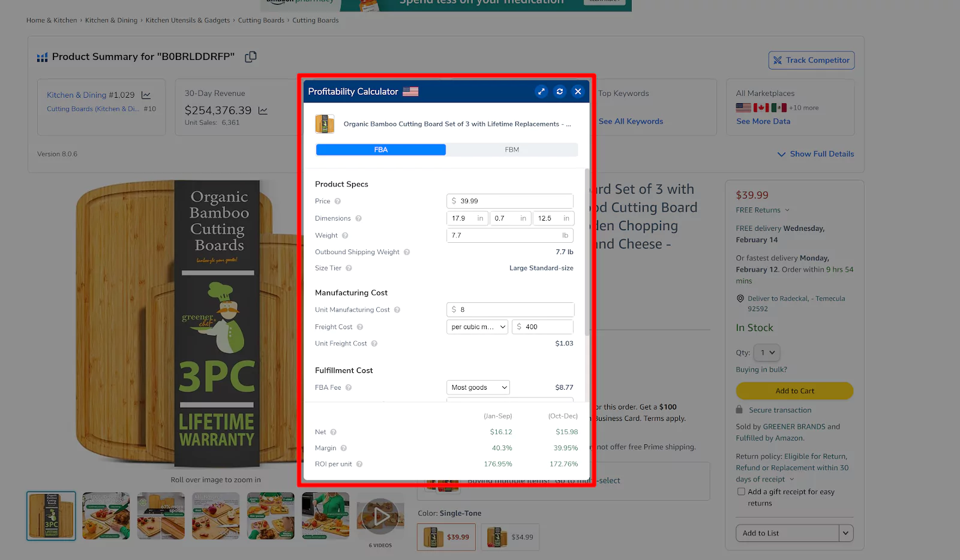960x560 pixels.
Task: Click the help icon next to ROI per unit
Action: 359,464
